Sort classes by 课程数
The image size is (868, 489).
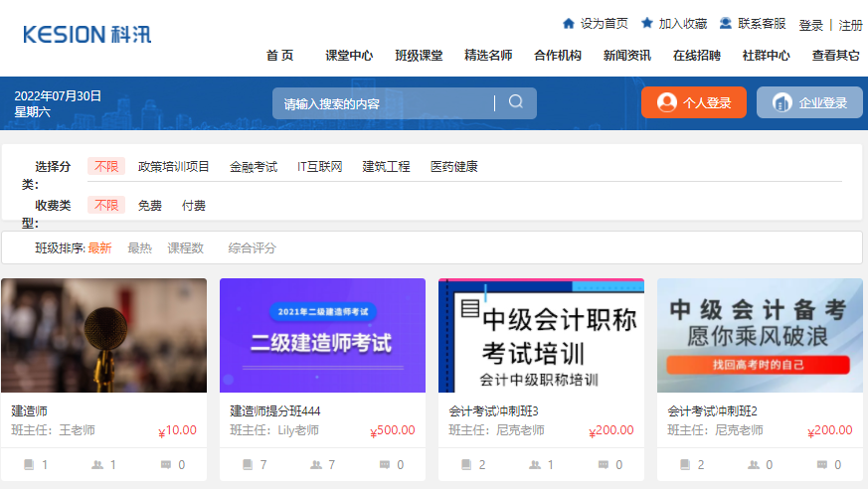pos(185,248)
